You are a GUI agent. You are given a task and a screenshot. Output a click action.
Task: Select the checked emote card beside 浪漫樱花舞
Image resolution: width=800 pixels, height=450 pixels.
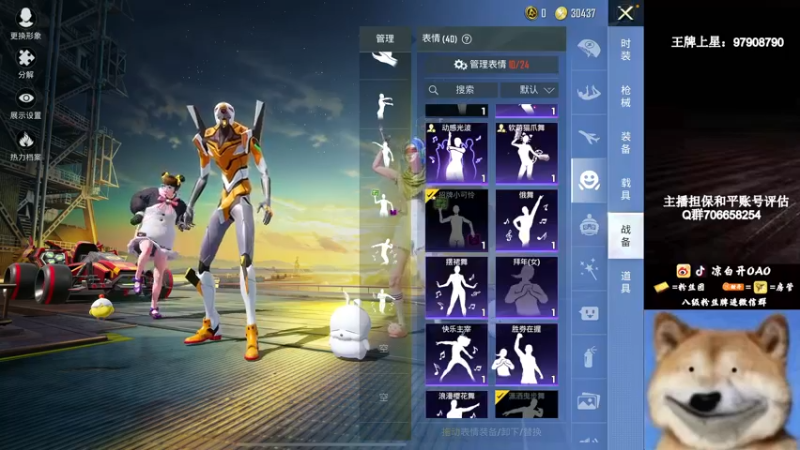(x=527, y=404)
